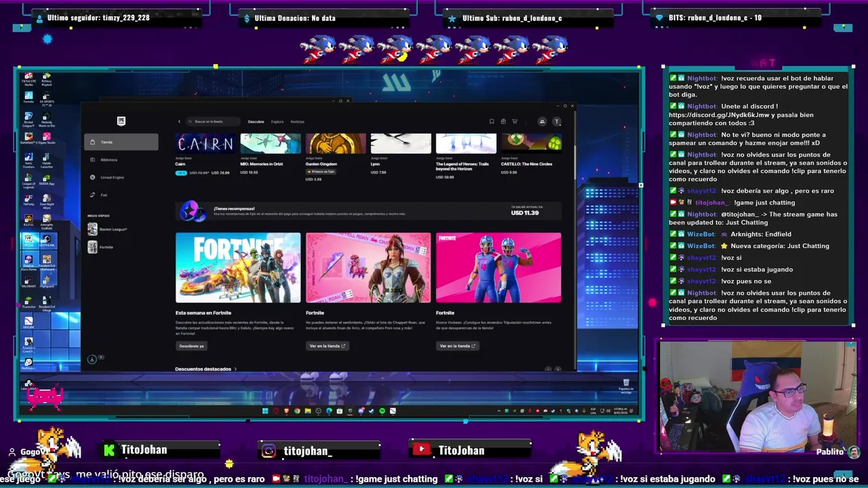Open Biblioteca in the Epic sidebar
Image resolution: width=868 pixels, height=488 pixels.
pyautogui.click(x=121, y=159)
